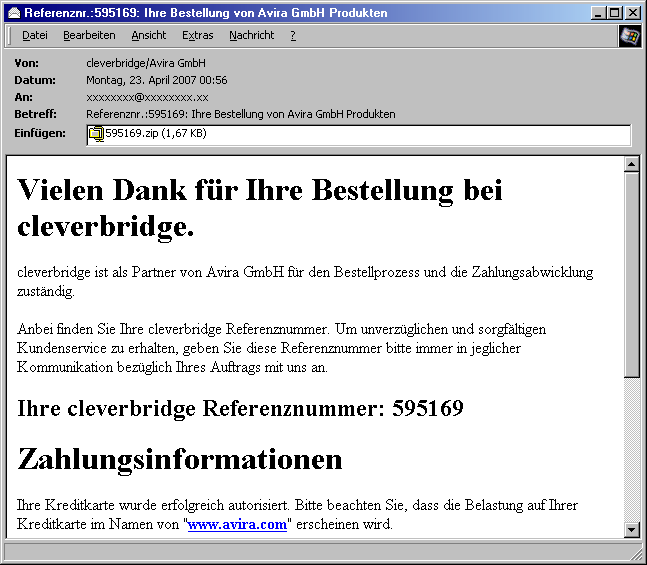Click the vertical scrollbar thumb

point(632,274)
